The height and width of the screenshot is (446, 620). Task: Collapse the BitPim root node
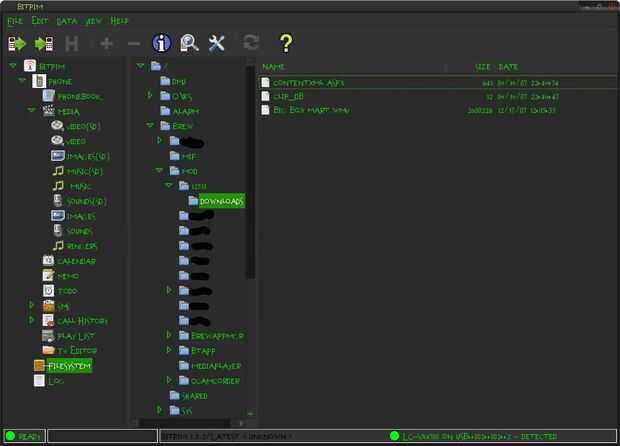pos(13,66)
